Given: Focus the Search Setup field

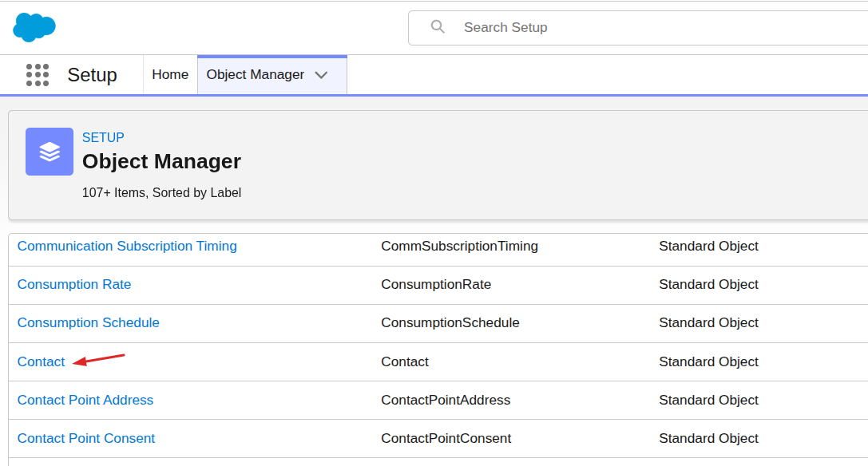Looking at the screenshot, I should coord(636,28).
